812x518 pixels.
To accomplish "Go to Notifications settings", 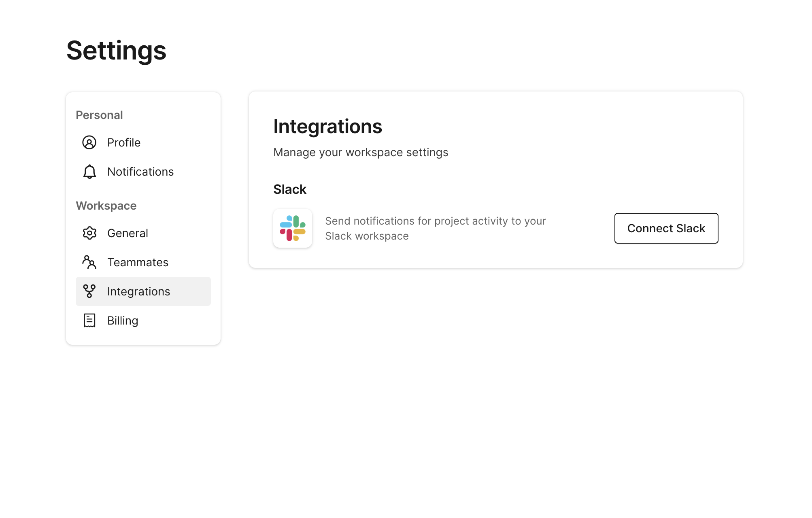I will [140, 172].
